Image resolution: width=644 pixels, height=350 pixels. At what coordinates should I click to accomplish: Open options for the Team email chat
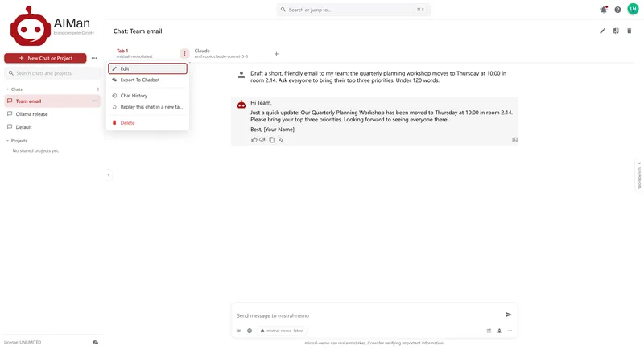click(94, 101)
